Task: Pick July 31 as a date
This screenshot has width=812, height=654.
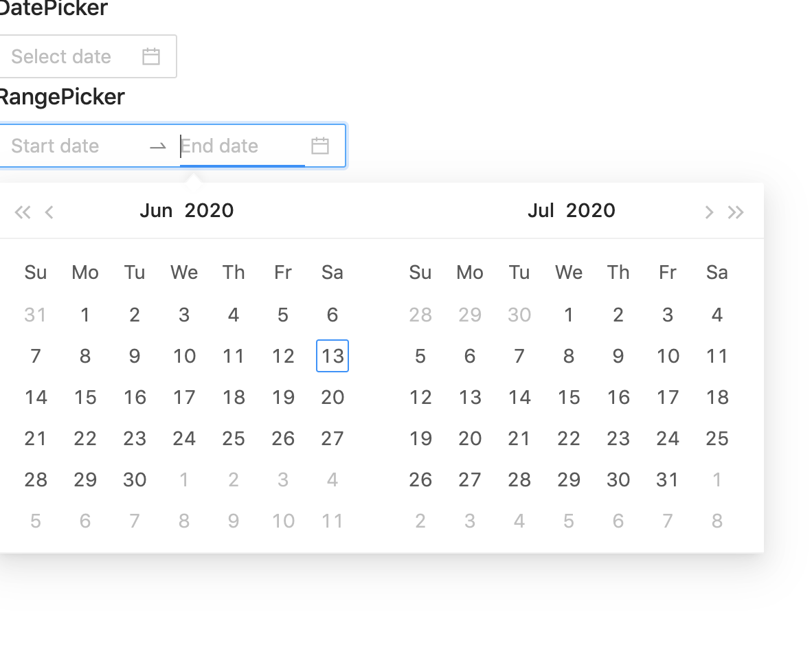Action: [x=667, y=480]
